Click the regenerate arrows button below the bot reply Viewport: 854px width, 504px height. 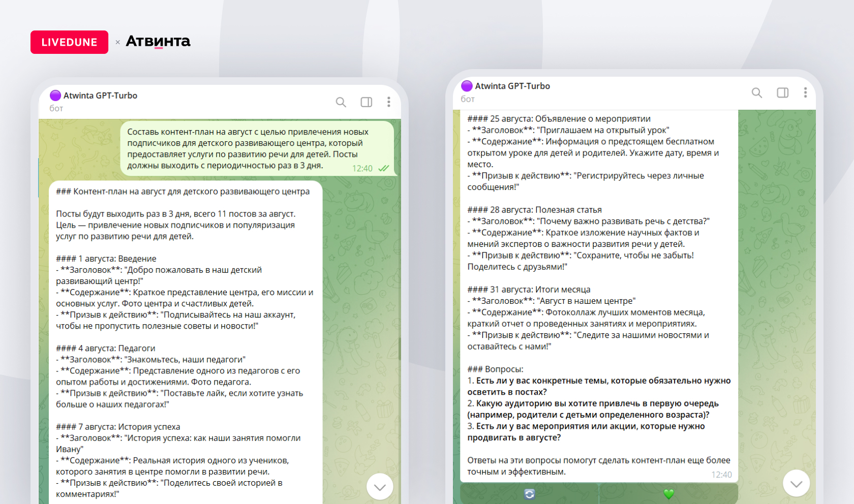529,494
